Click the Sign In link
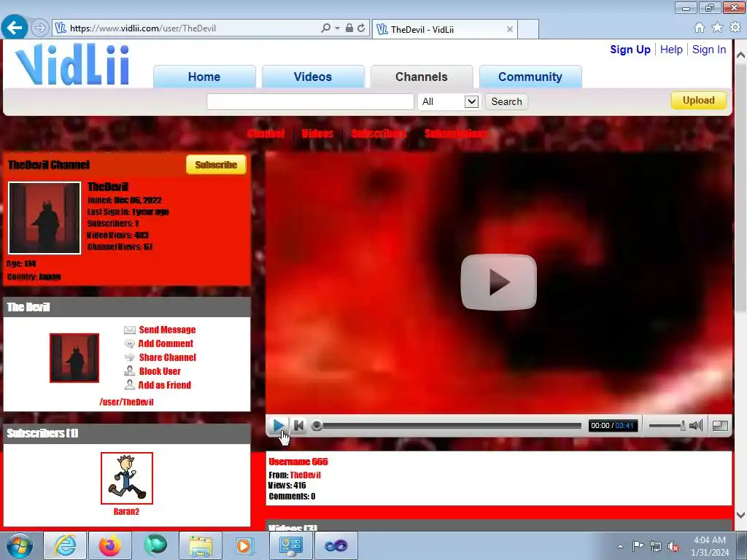747x560 pixels. pyautogui.click(x=709, y=50)
